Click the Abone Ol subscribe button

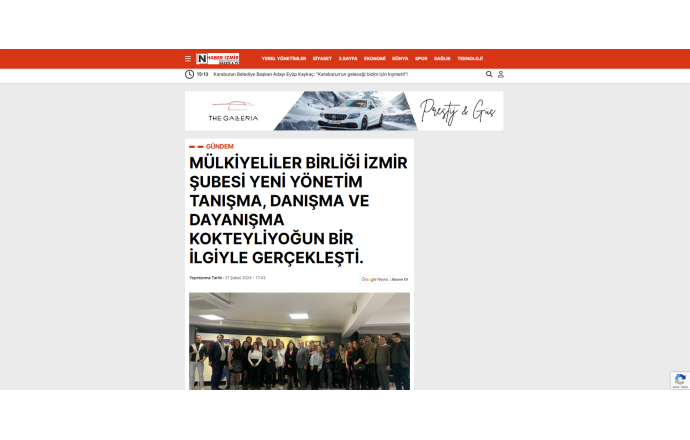[400, 279]
